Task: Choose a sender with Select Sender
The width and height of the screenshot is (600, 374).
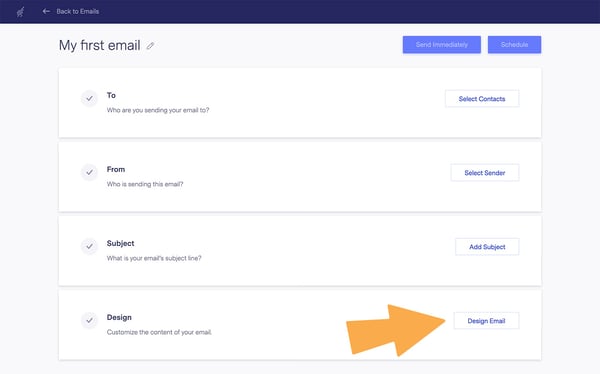Action: (485, 173)
